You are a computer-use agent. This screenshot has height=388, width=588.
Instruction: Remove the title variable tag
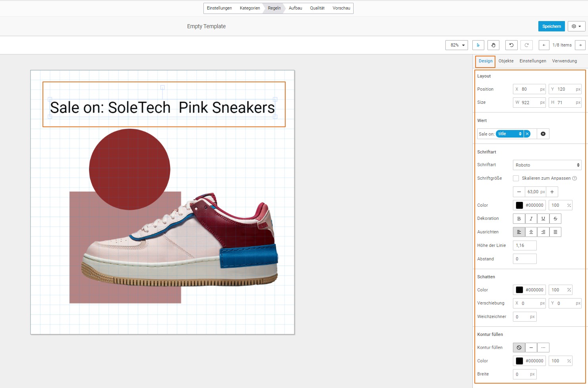(527, 134)
